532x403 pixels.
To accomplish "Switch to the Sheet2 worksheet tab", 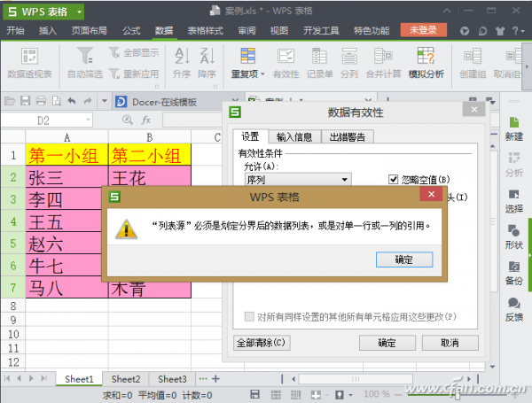I will (126, 379).
